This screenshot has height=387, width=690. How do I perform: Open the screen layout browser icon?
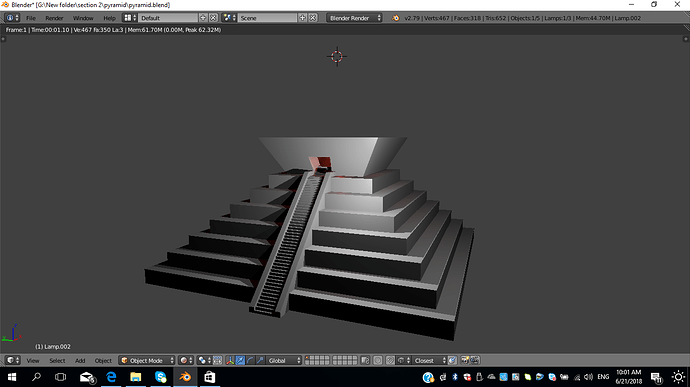pos(130,18)
